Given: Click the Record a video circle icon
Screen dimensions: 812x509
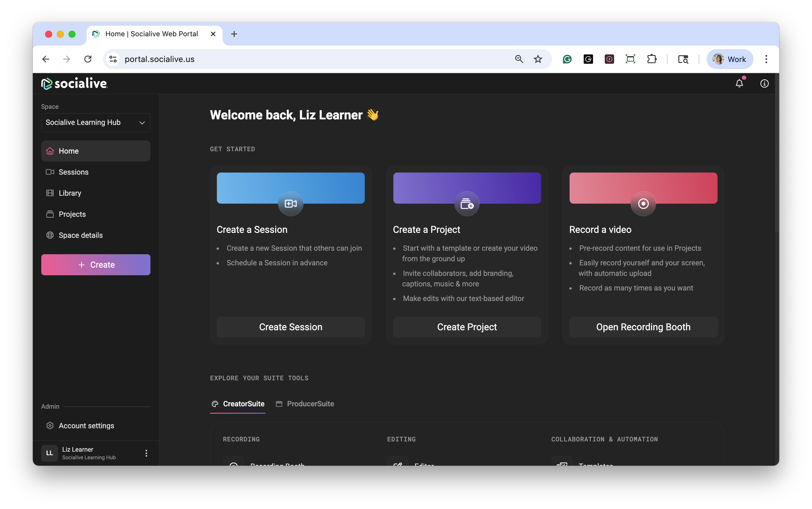Looking at the screenshot, I should coord(643,204).
